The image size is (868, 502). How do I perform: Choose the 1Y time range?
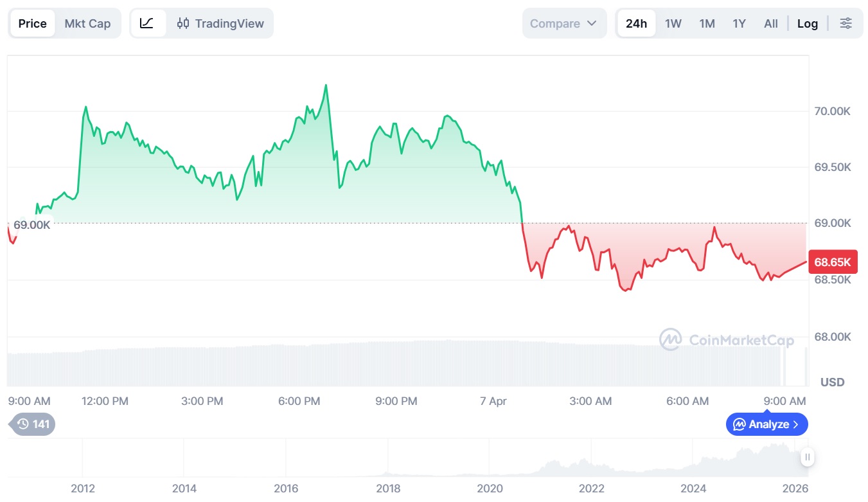coord(739,23)
